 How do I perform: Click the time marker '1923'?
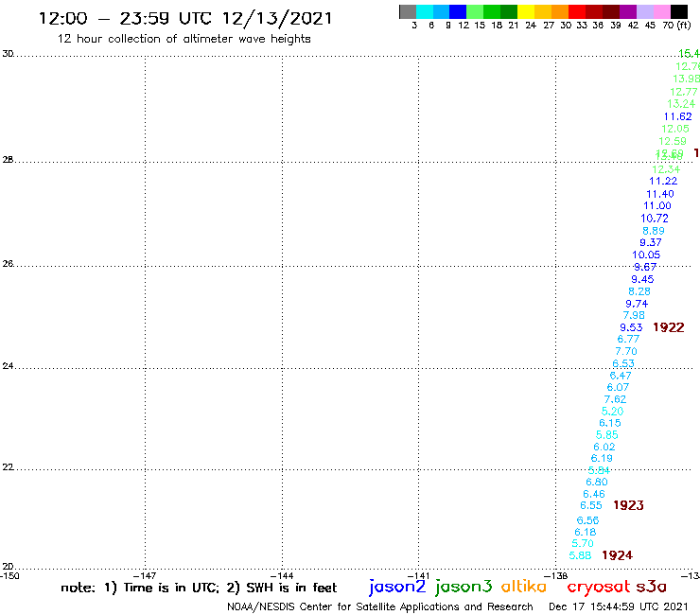pyautogui.click(x=628, y=505)
